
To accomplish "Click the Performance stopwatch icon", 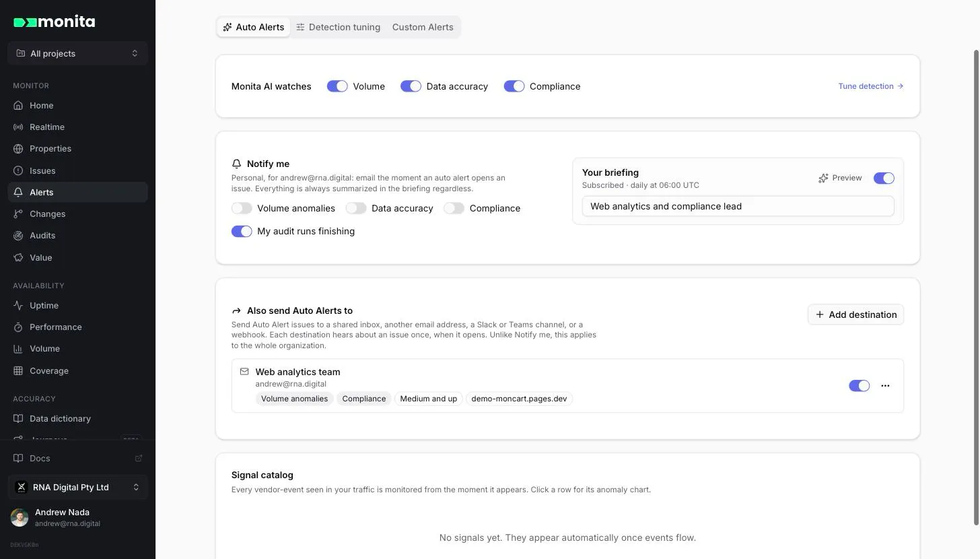I will tap(18, 327).
